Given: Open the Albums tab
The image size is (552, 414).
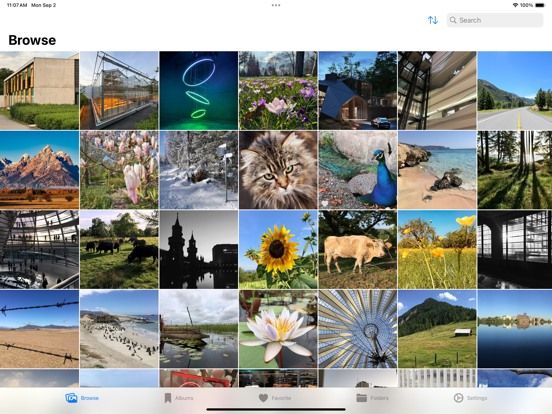Looking at the screenshot, I should [179, 398].
